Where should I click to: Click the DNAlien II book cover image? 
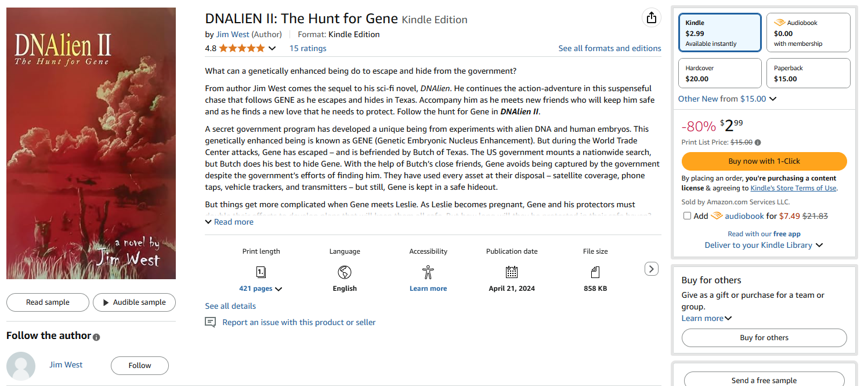(91, 143)
